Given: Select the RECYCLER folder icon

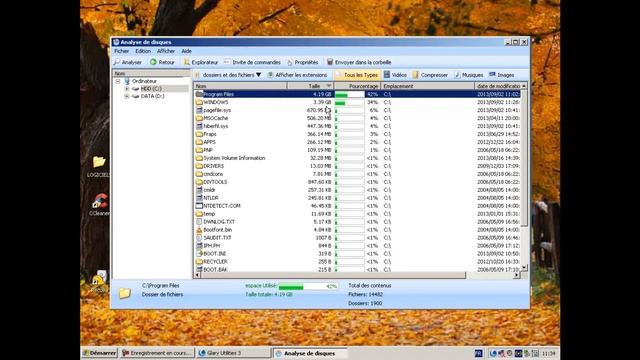Looking at the screenshot, I should (199, 262).
